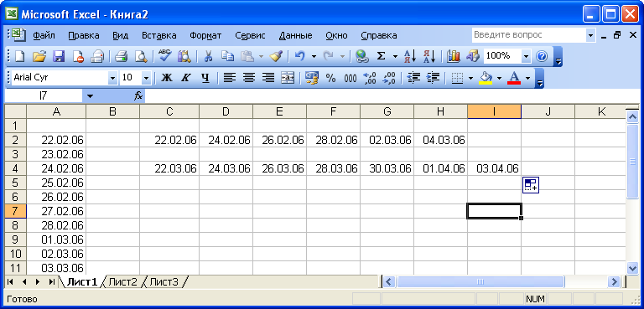
Task: Click the Print icon
Action: tap(122, 56)
